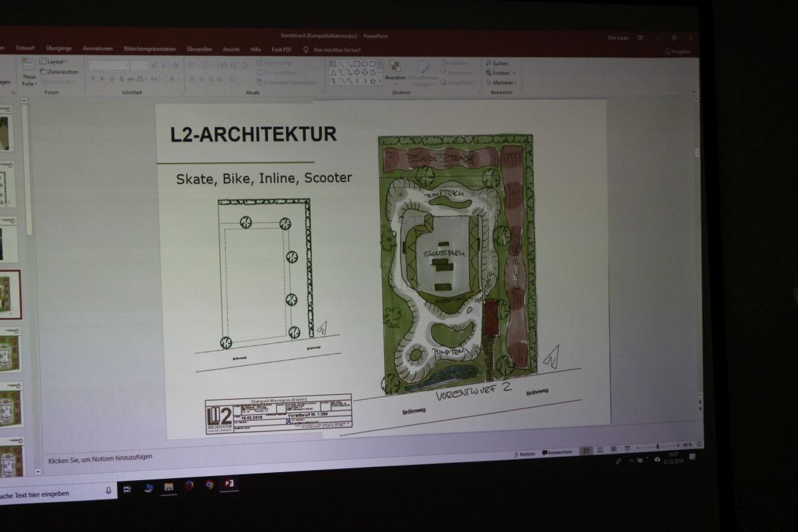Toggle bold formatting in Schriftart group
The height and width of the screenshot is (532, 798).
tap(93, 78)
